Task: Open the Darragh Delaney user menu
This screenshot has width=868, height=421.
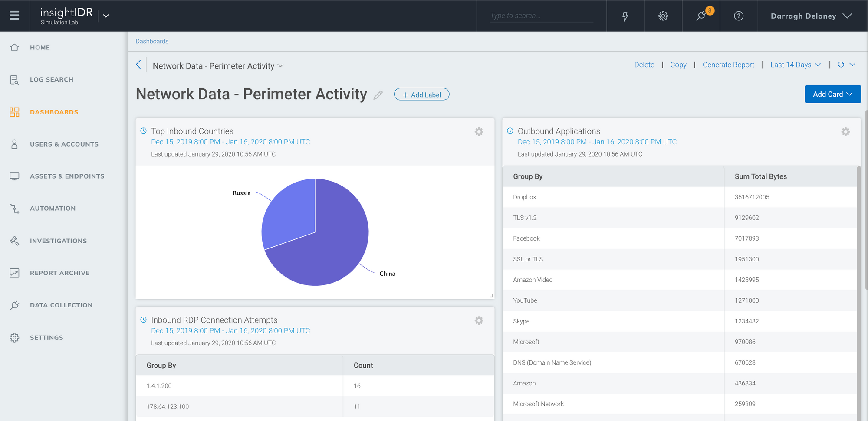Action: click(811, 16)
